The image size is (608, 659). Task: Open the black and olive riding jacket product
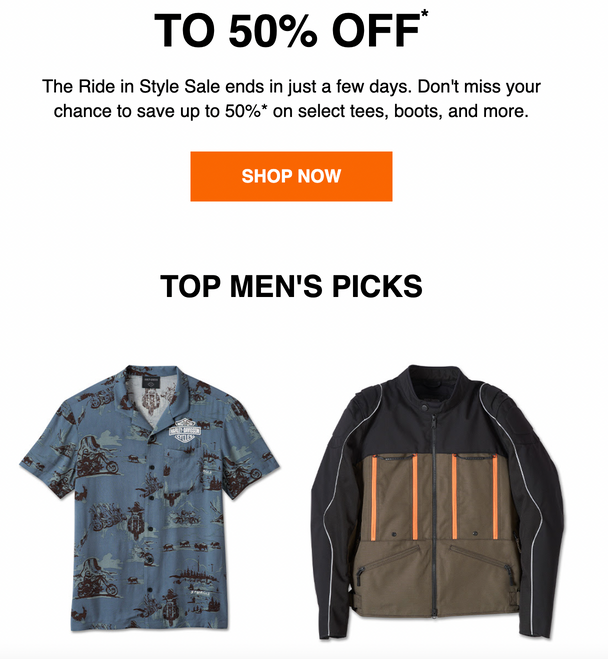click(437, 502)
